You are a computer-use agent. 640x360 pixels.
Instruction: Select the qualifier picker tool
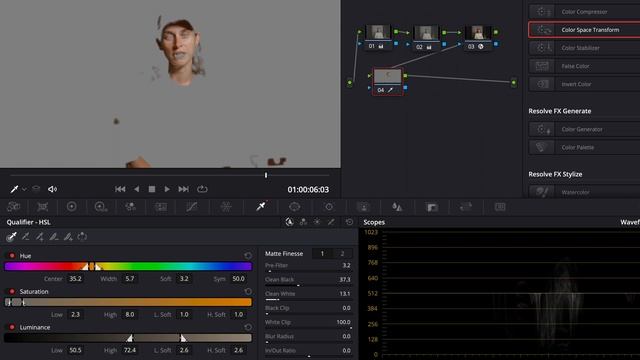pos(11,236)
